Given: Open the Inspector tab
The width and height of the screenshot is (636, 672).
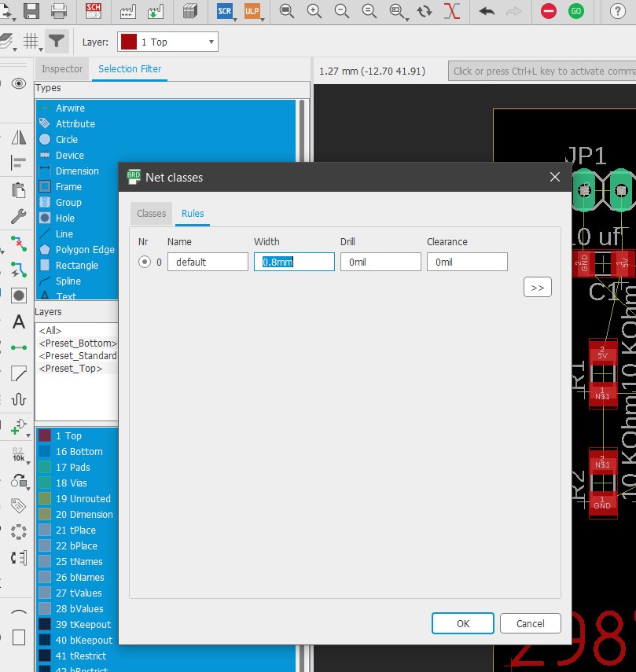Looking at the screenshot, I should pyautogui.click(x=62, y=69).
